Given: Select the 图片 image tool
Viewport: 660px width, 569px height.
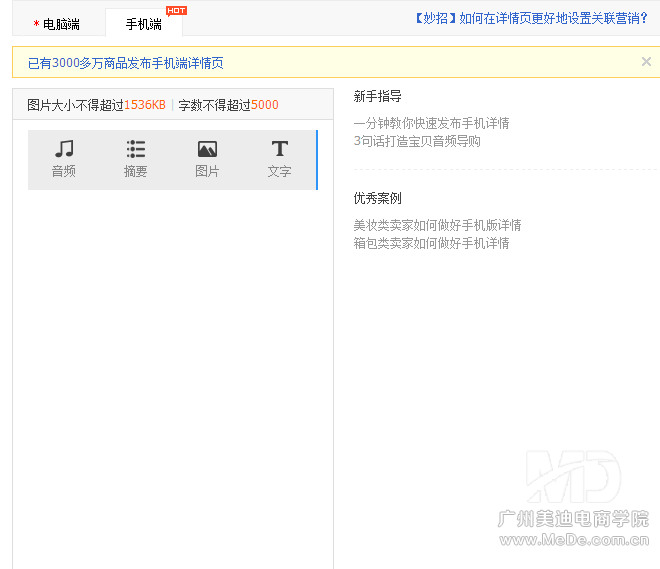Looking at the screenshot, I should (207, 159).
